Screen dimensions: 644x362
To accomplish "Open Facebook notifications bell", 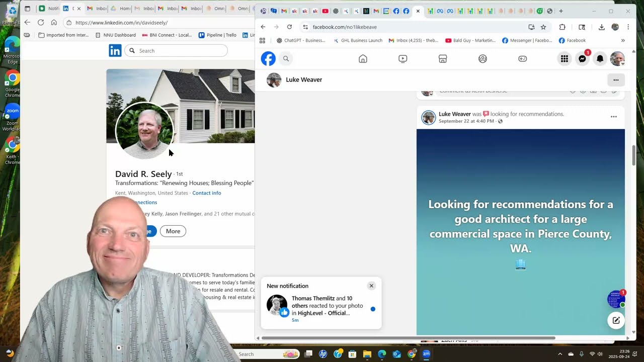I will click(600, 59).
